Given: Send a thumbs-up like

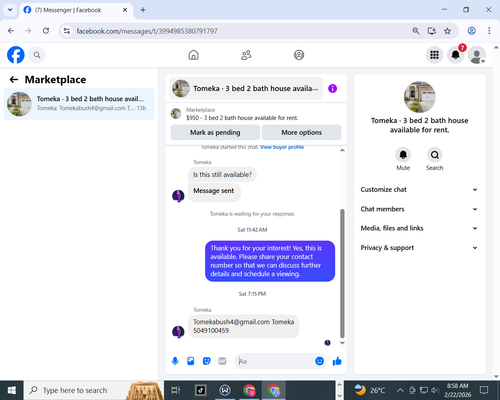Looking at the screenshot, I should tap(337, 361).
